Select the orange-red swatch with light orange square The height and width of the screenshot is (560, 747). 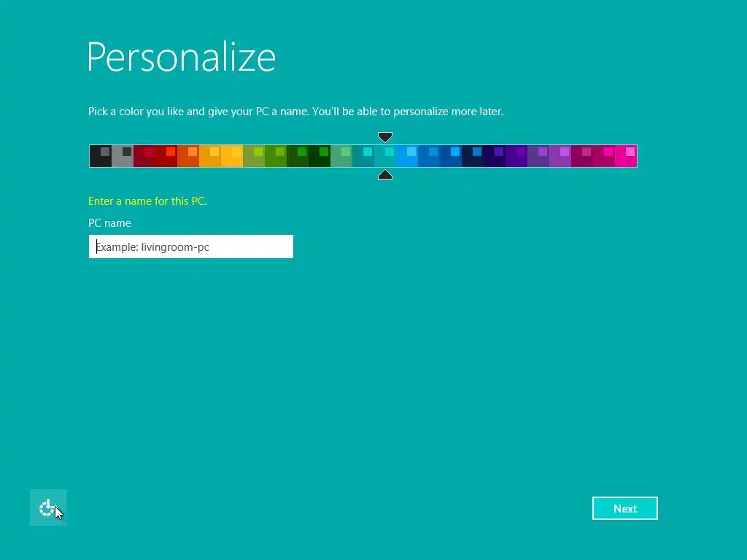point(188,156)
